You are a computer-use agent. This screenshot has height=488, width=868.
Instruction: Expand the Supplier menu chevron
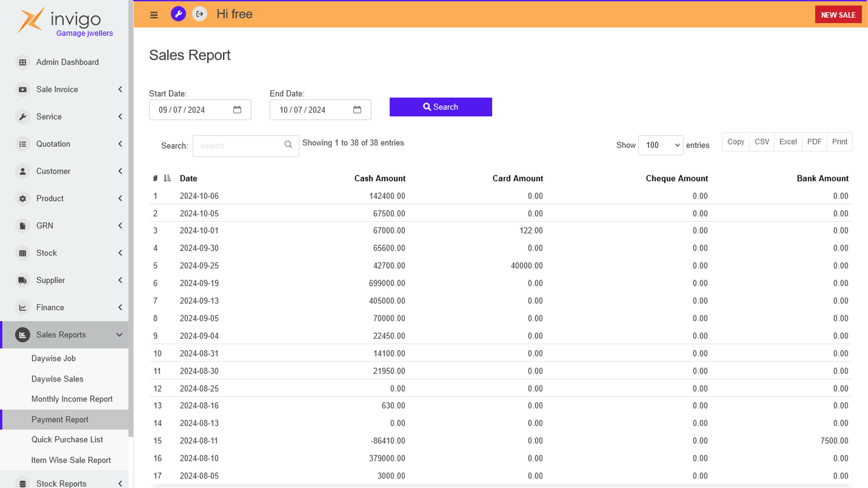point(120,280)
